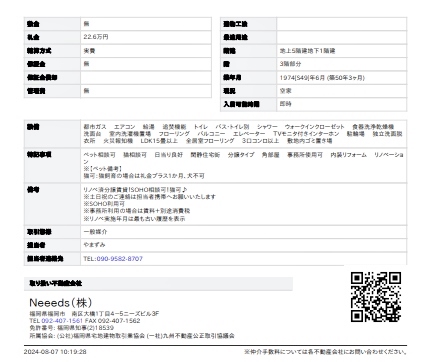The height and width of the screenshot is (362, 431).
Task: Click the やまずみ contact person cell
Action: (x=243, y=245)
